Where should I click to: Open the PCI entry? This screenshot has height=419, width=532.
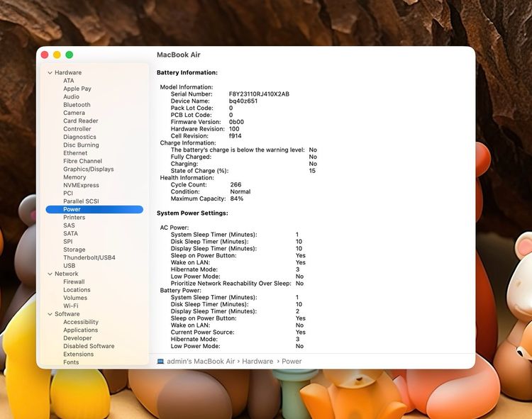click(68, 194)
